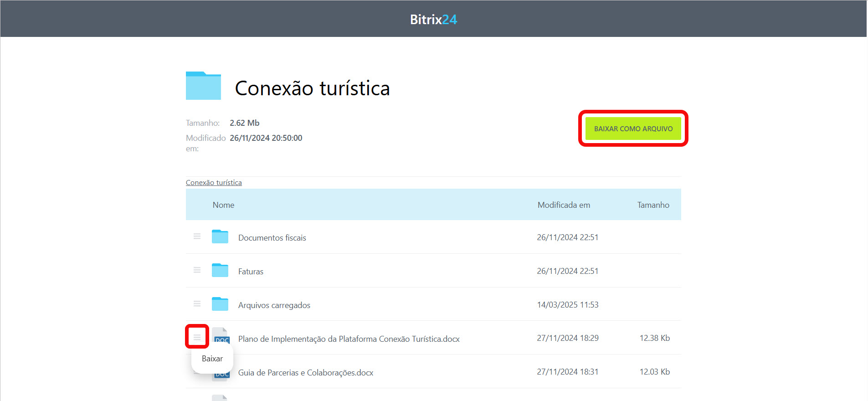Click the 27/11/2024 18:31 date

pos(568,372)
